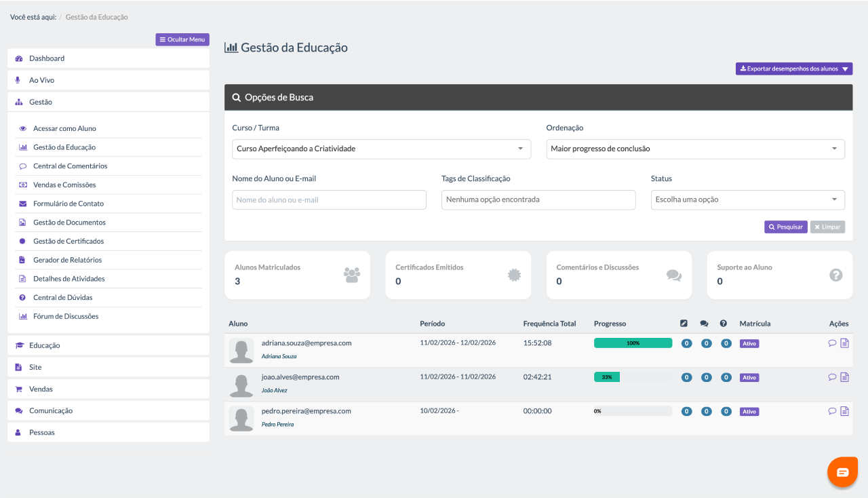Screen dimensions: 868x498
Task: Expand the Ordenação dropdown
Action: 695,149
